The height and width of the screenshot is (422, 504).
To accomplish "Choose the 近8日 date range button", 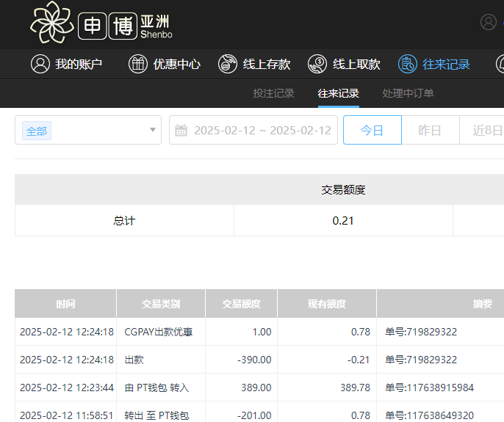I will 485,130.
